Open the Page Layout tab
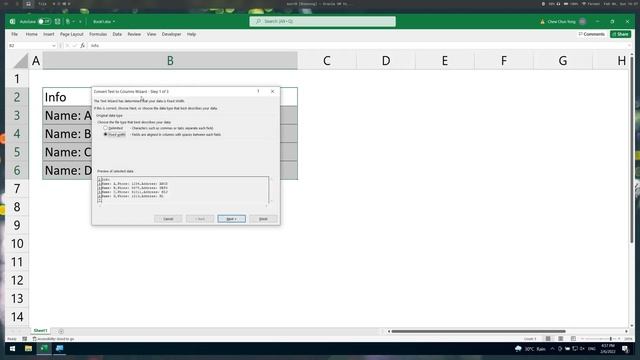 71,34
